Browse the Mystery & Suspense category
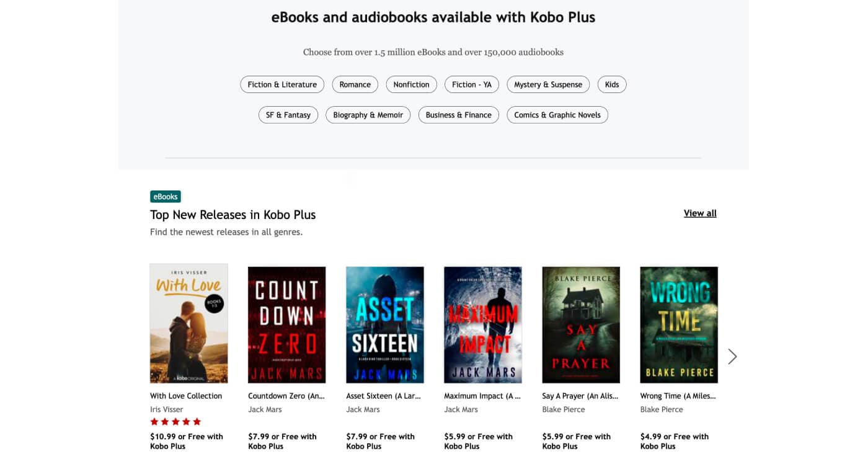 click(x=548, y=84)
